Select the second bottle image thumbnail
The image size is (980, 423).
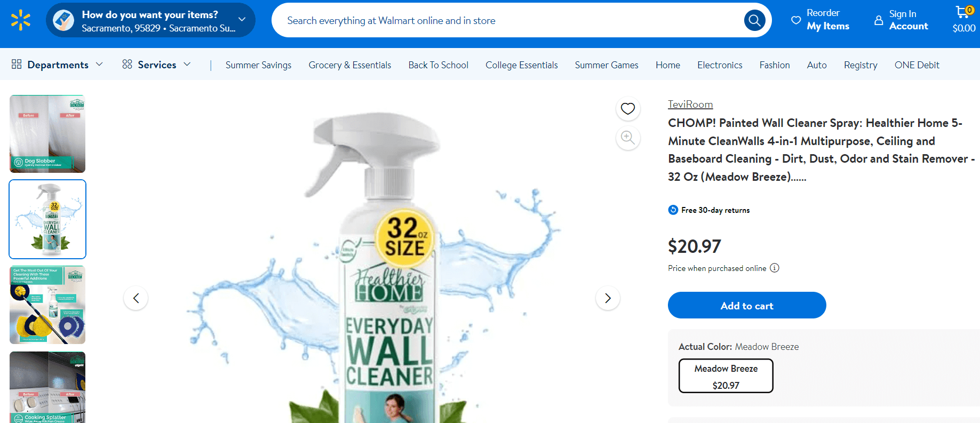[47, 219]
